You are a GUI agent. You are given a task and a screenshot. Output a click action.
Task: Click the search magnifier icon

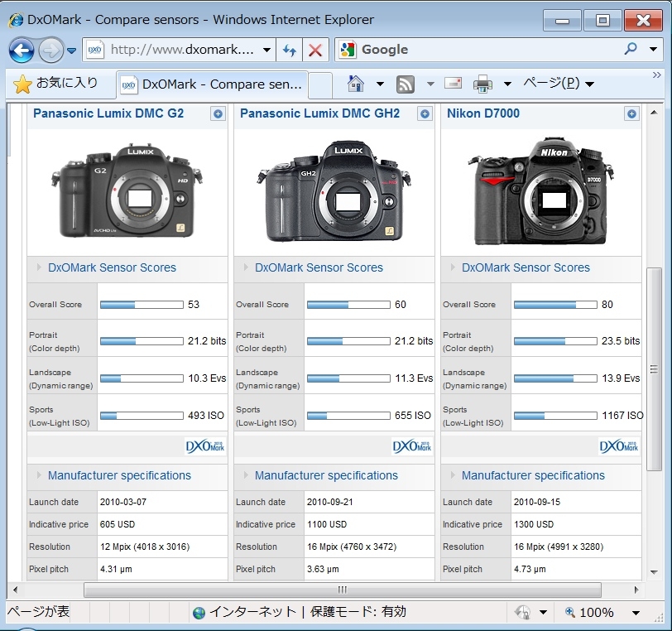pyautogui.click(x=631, y=50)
